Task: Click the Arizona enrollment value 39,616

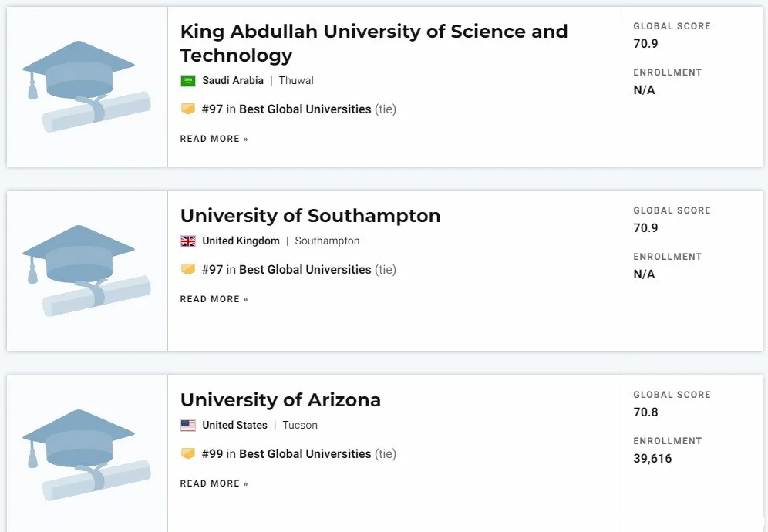Action: (x=652, y=459)
